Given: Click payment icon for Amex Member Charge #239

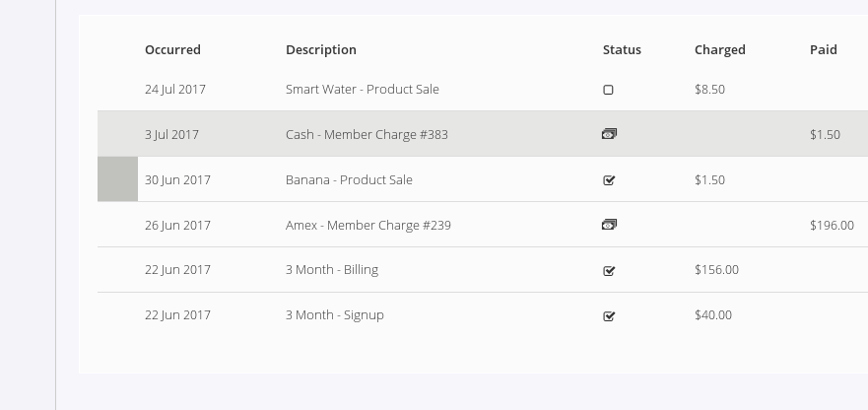Looking at the screenshot, I should coord(609,225).
